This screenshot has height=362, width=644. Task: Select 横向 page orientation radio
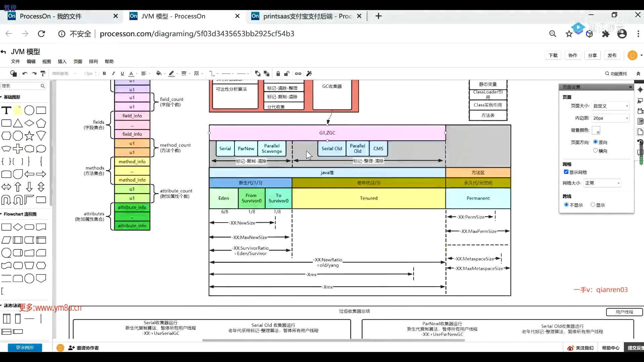pyautogui.click(x=595, y=151)
